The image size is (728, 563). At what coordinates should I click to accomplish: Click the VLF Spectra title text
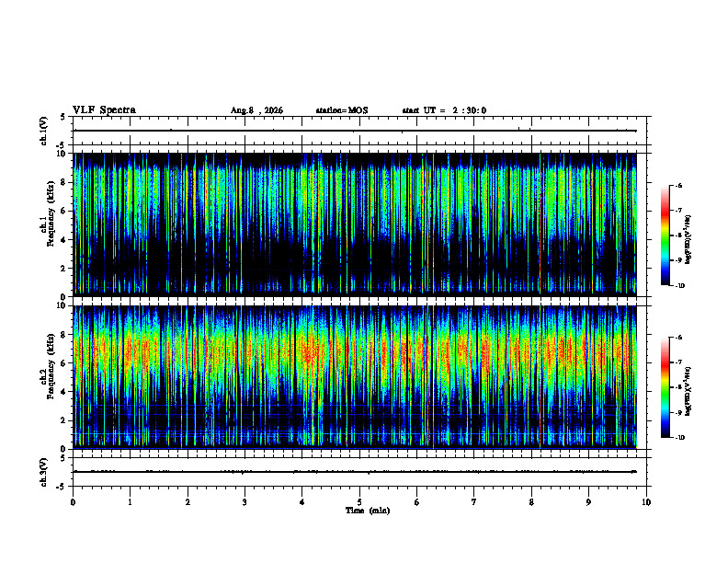point(104,110)
